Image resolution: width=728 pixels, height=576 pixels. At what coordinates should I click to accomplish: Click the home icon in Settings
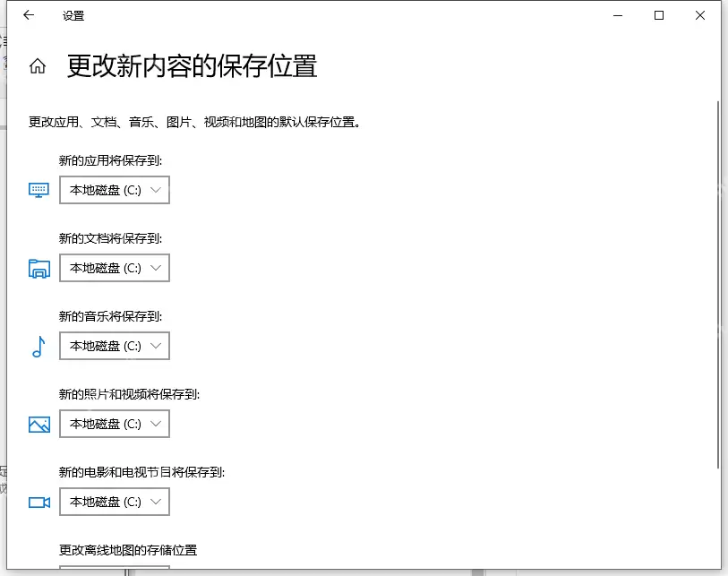38,65
